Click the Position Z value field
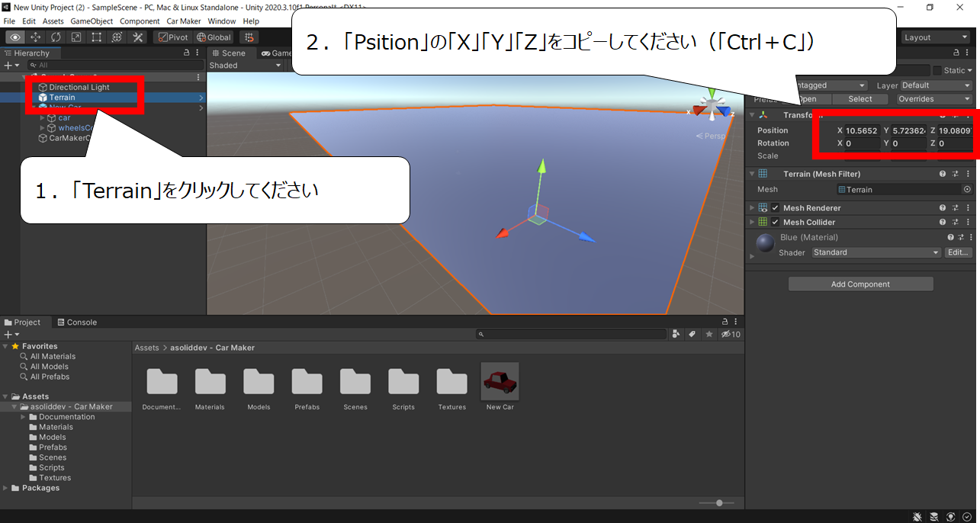Screen dimensions: 980x523 click(955, 130)
